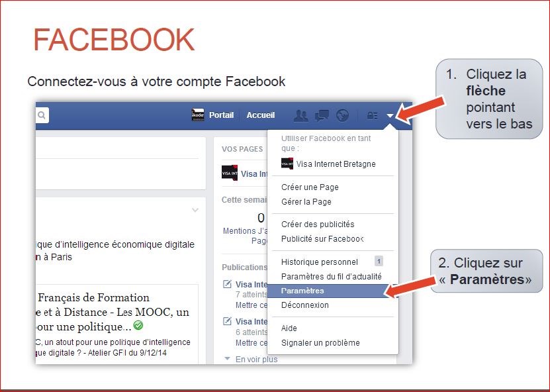Open the notifications globe icon
The image size is (550, 392).
click(x=342, y=115)
